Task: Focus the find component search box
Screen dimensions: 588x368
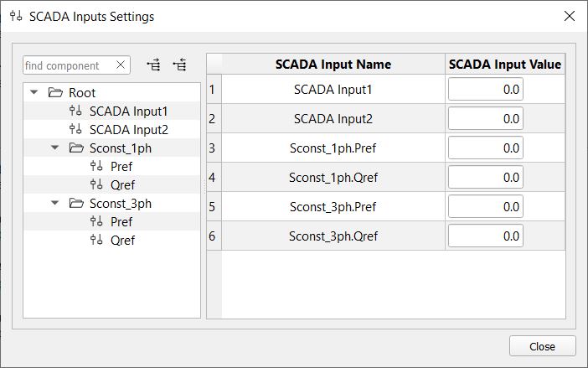Action: [x=70, y=65]
